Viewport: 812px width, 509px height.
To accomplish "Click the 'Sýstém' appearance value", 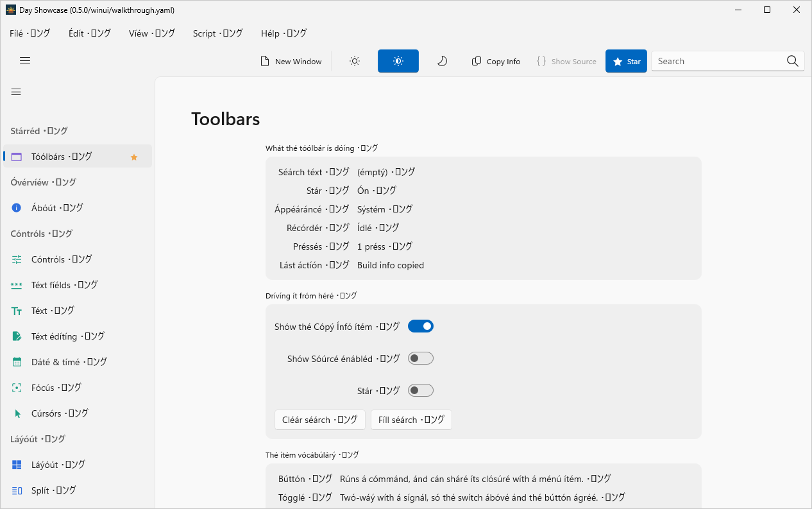I will click(x=385, y=209).
